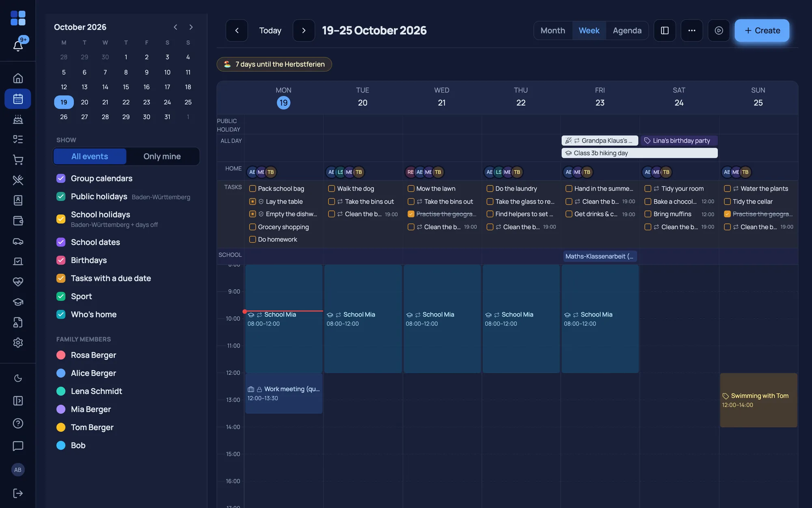
Task: Open the birthday cake icon
Action: tap(18, 119)
